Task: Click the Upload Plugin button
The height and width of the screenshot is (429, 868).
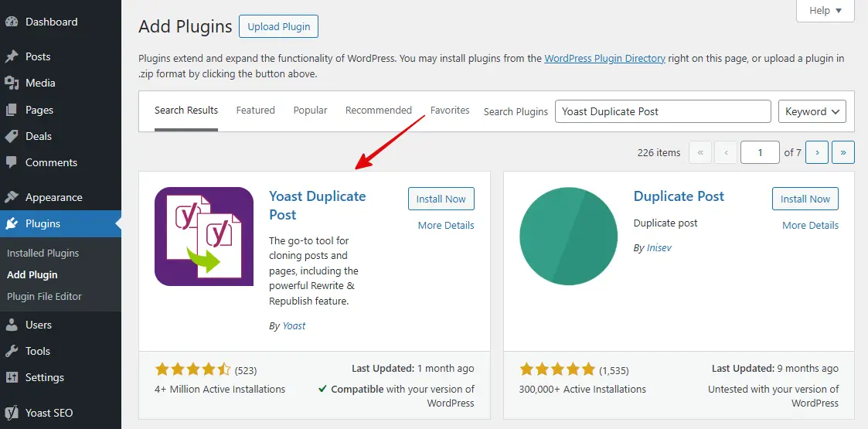Action: coord(278,26)
